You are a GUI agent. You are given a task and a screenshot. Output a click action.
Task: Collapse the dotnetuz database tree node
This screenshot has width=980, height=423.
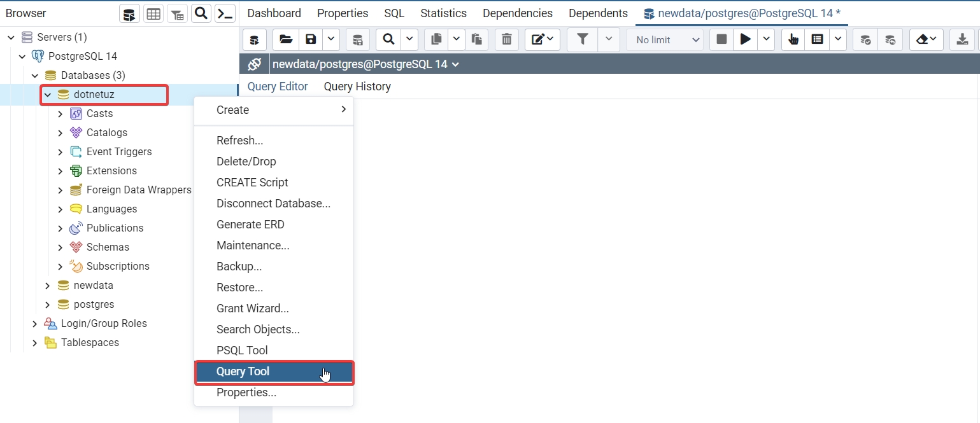click(48, 95)
